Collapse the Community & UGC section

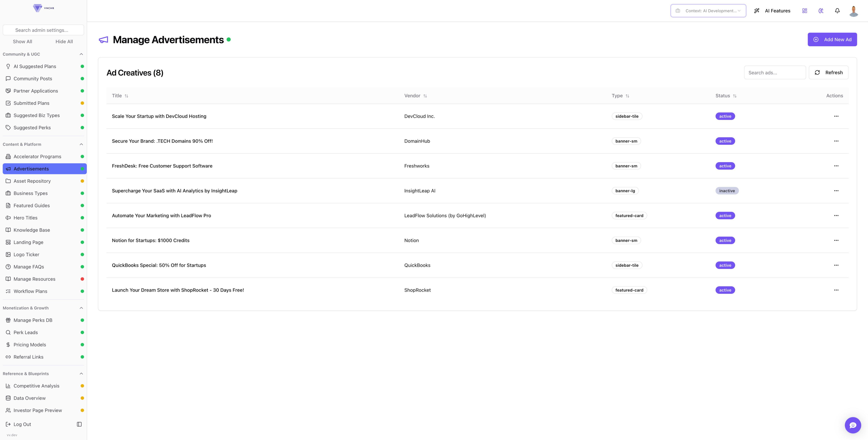click(x=81, y=54)
